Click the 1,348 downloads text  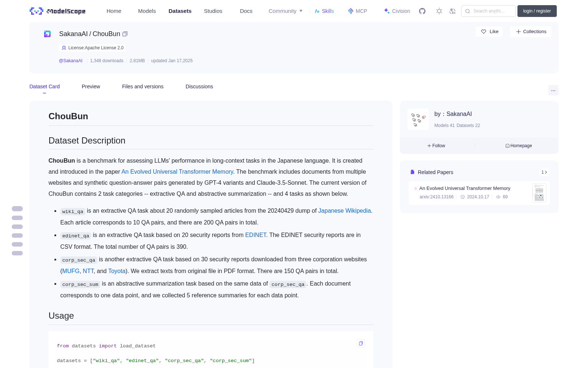107,61
